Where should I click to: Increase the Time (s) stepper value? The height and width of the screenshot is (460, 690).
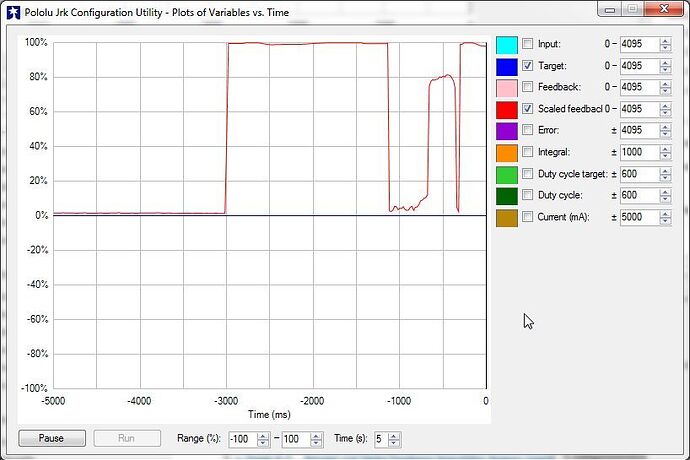pos(395,434)
